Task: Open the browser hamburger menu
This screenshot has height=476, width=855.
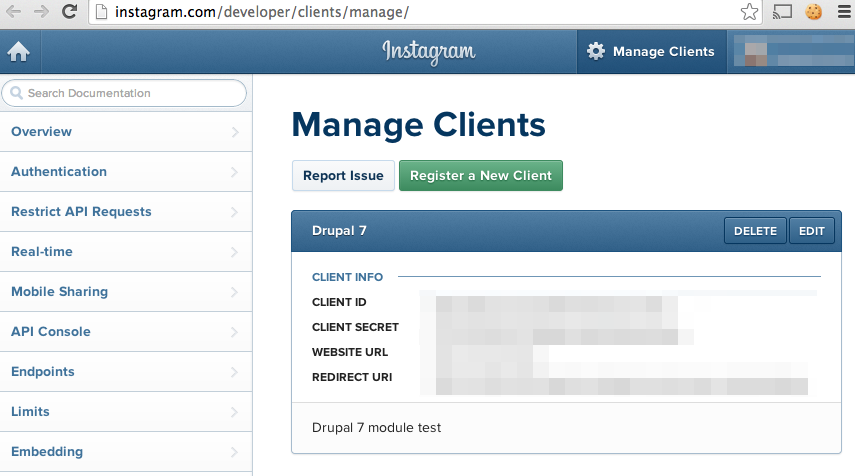Action: click(x=844, y=11)
